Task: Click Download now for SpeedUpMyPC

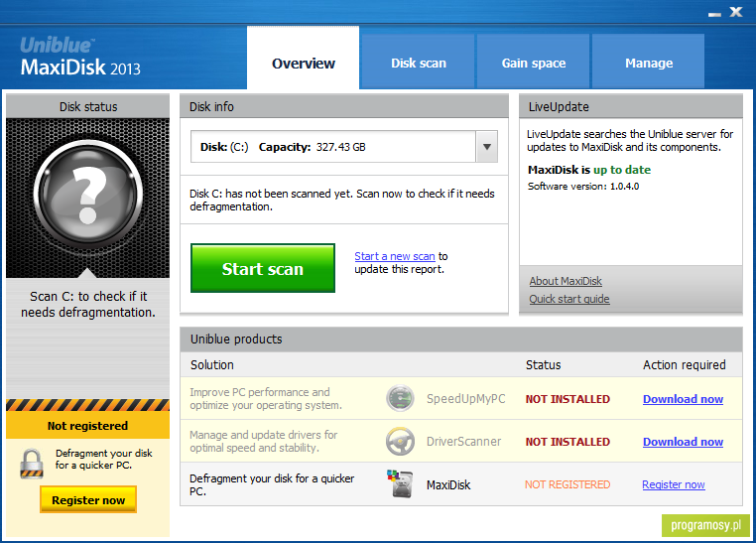Action: 683,399
